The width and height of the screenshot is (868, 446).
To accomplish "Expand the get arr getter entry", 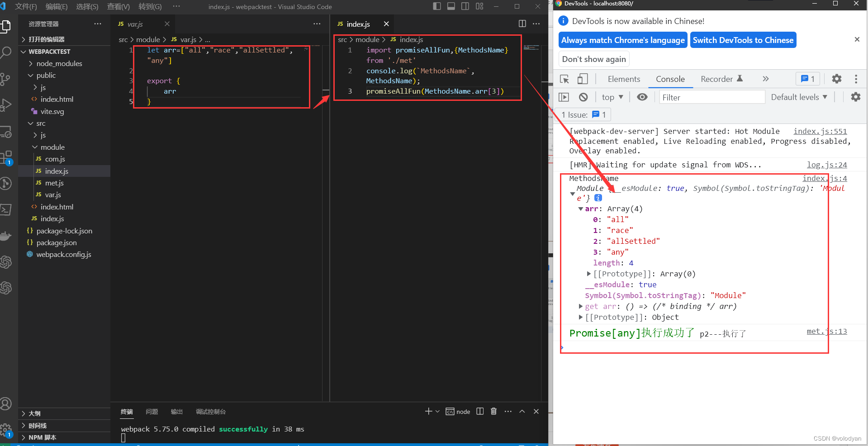I will pyautogui.click(x=580, y=306).
